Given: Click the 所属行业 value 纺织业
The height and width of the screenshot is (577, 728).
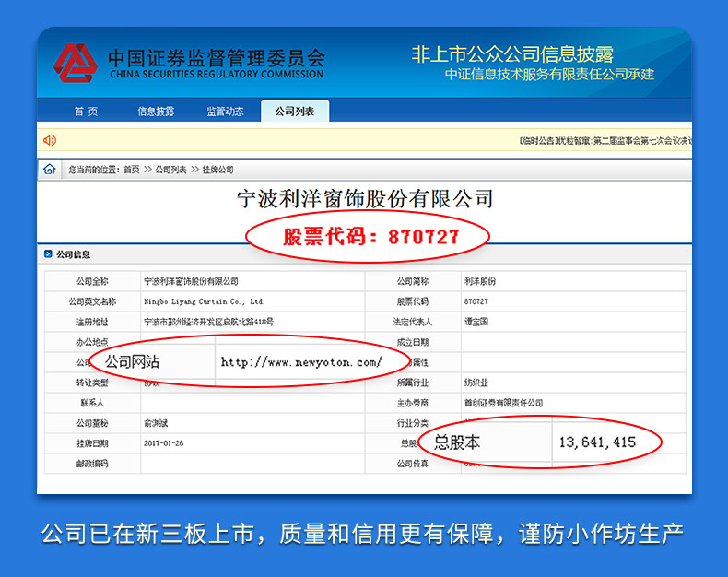Looking at the screenshot, I should (476, 383).
